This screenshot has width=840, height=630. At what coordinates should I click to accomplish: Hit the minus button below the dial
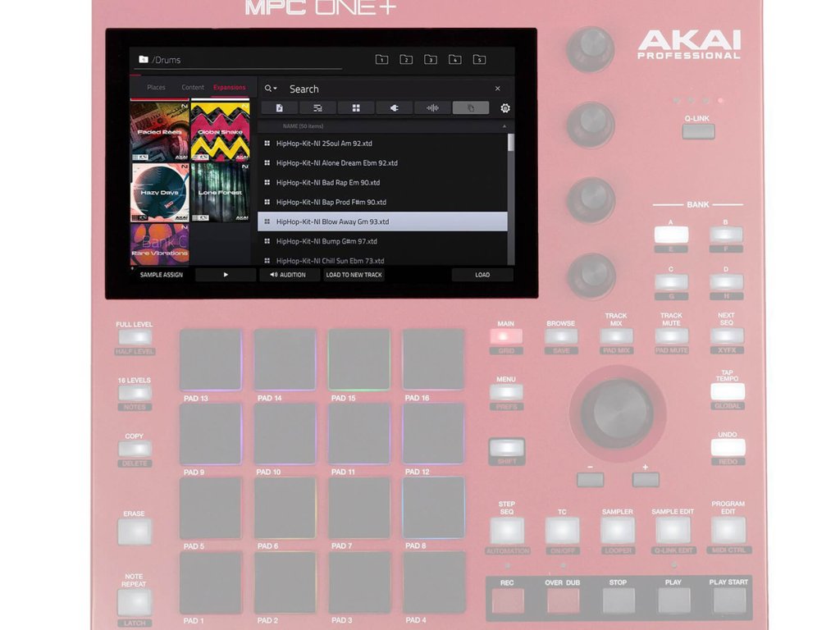[x=590, y=479]
